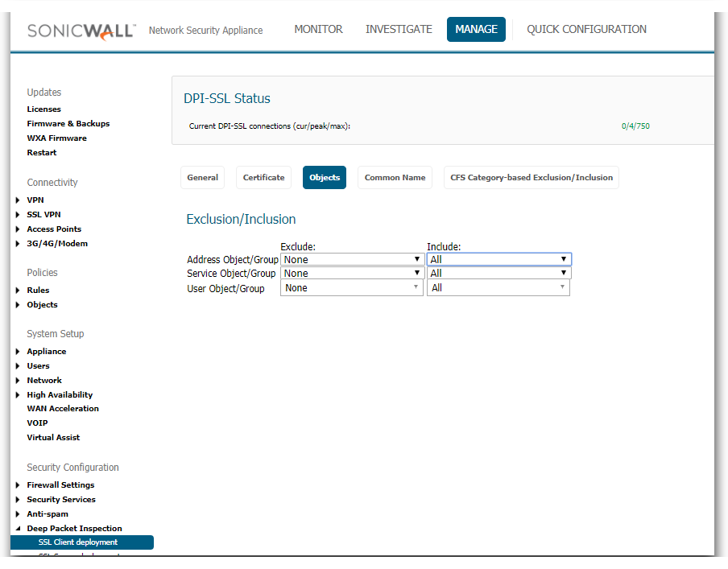Select the MANAGE top menu
Image resolution: width=728 pixels, height=569 pixels.
pyautogui.click(x=476, y=29)
